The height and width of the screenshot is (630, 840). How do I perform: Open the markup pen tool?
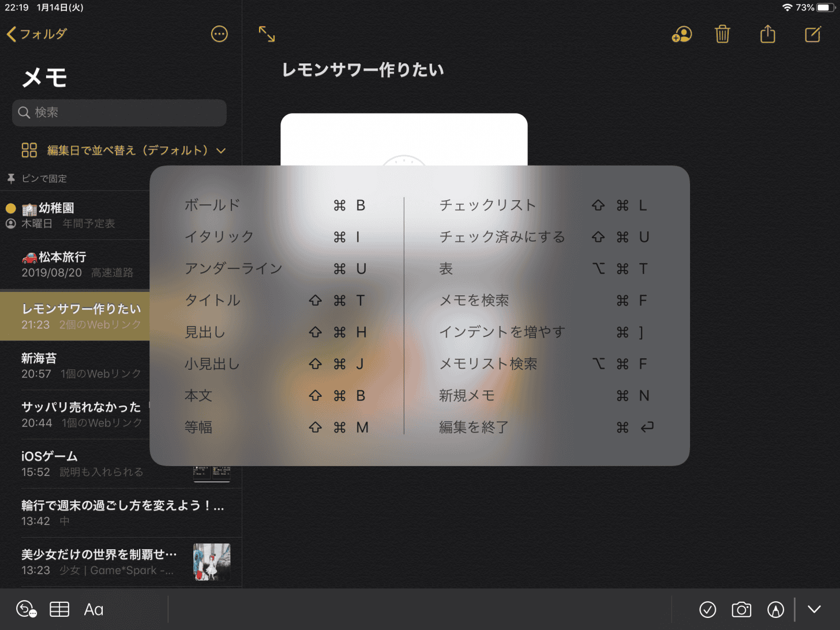tap(775, 609)
